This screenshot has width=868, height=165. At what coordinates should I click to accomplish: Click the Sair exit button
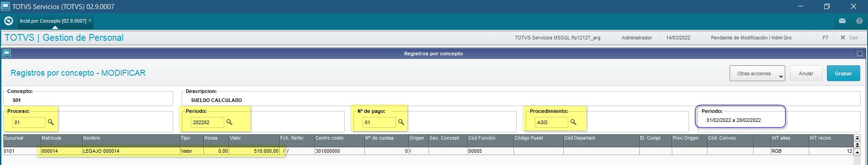click(x=849, y=38)
